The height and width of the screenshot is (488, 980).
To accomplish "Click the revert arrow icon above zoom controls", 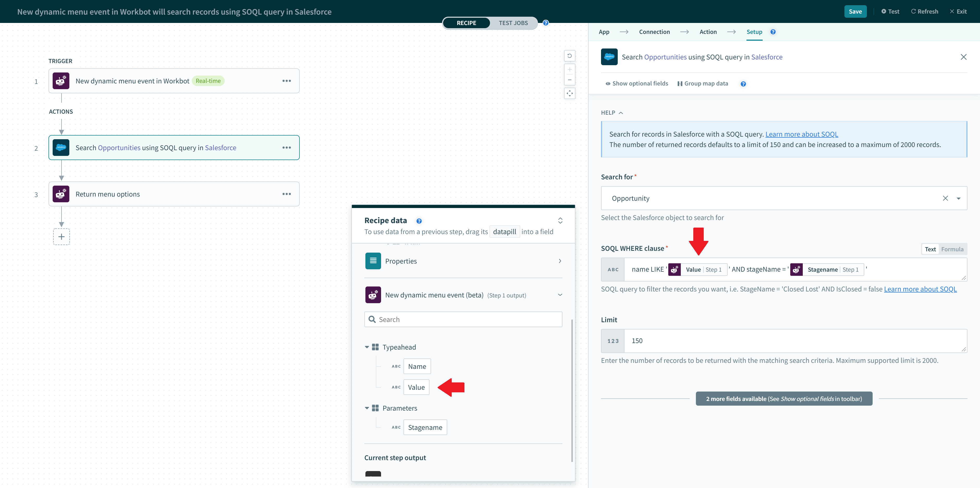I will (x=569, y=56).
